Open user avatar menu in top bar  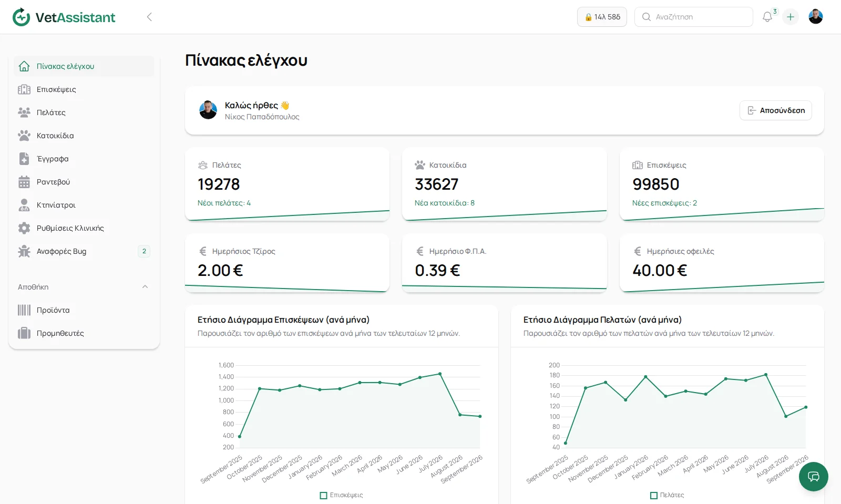pyautogui.click(x=816, y=17)
